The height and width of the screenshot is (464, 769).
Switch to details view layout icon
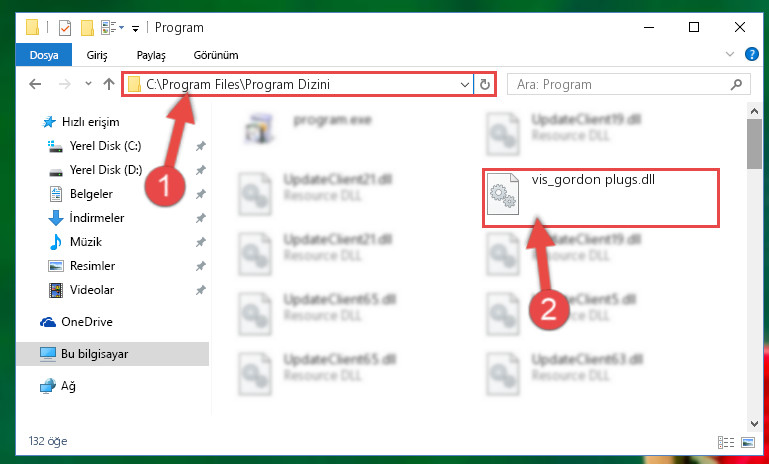(726, 442)
